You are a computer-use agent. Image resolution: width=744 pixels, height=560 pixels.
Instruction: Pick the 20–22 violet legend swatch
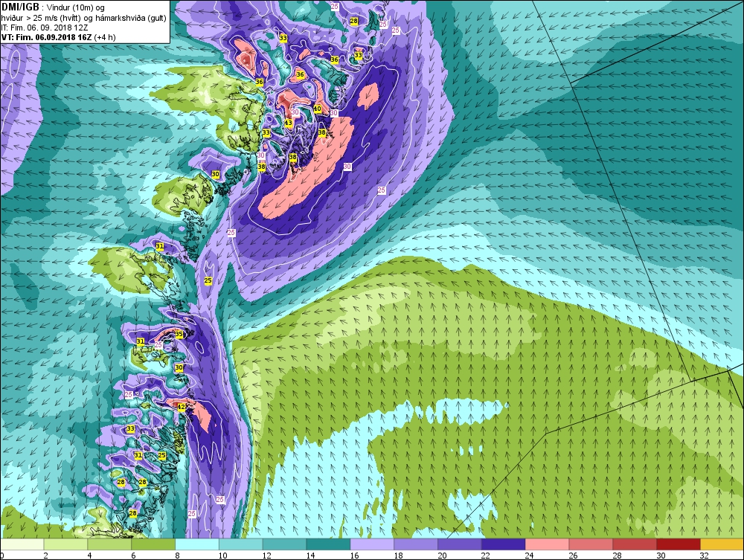coord(460,544)
